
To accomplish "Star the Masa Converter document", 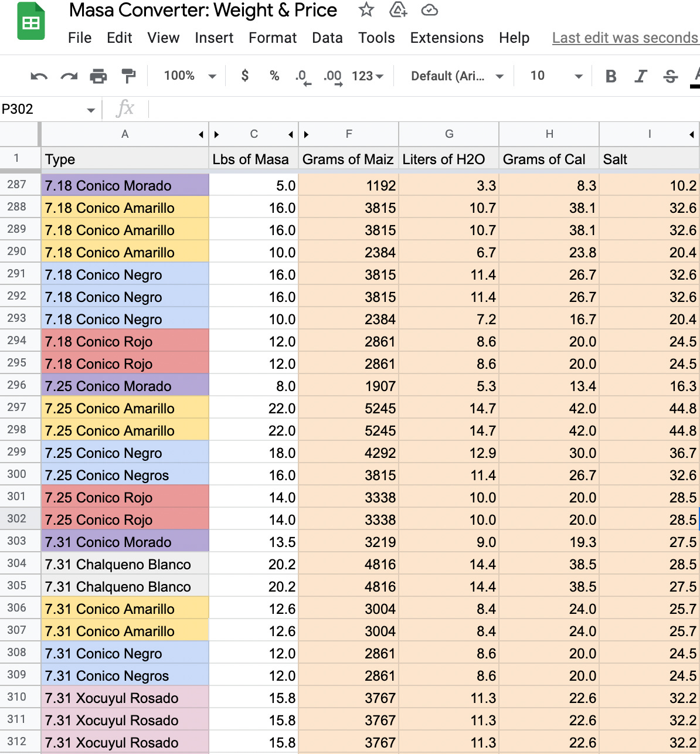I will click(366, 10).
